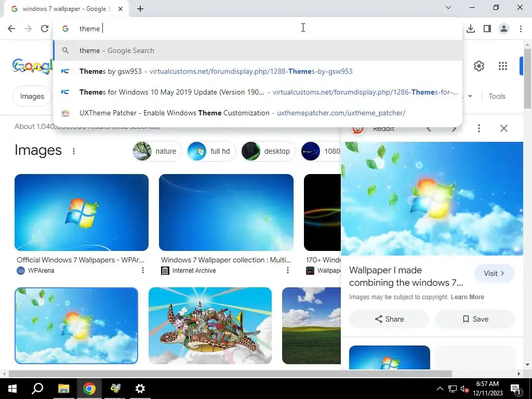Open 'Official Windows 7 Wallpapers - WPAr...' link
The height and width of the screenshot is (399, 532).
coord(81,260)
